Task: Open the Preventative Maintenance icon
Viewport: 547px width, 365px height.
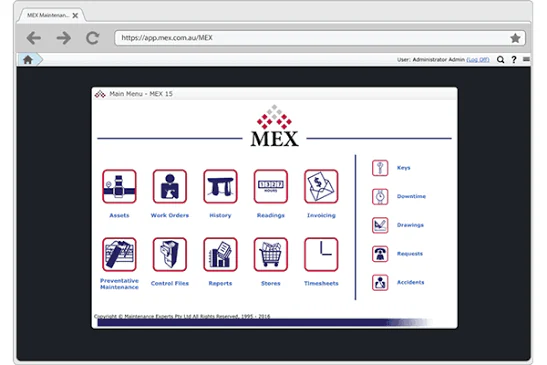Action: click(119, 254)
